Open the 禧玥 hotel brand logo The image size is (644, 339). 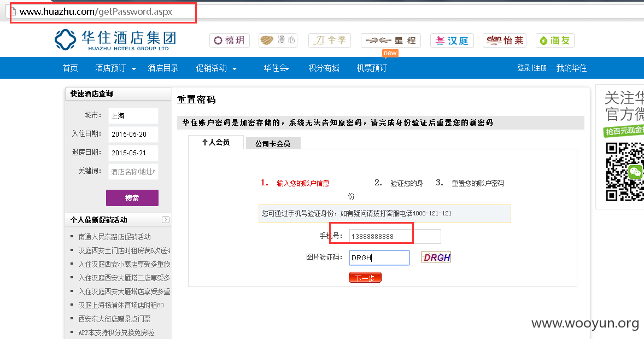point(230,40)
